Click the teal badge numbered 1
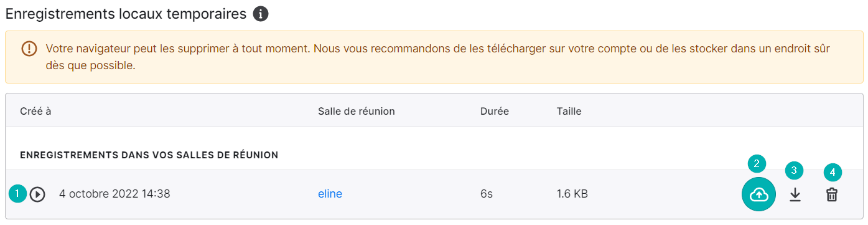 17,194
